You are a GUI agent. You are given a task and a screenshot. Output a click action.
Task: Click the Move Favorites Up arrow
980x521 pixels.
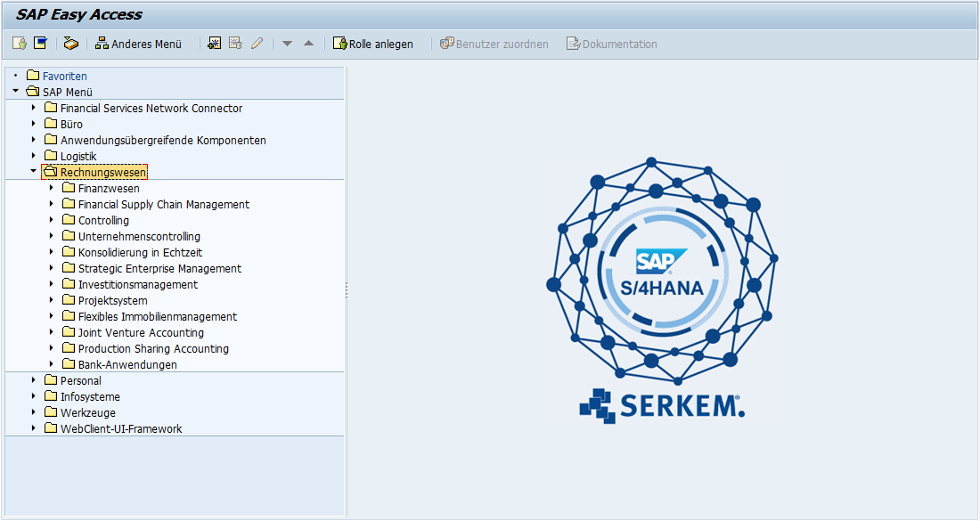tap(308, 44)
